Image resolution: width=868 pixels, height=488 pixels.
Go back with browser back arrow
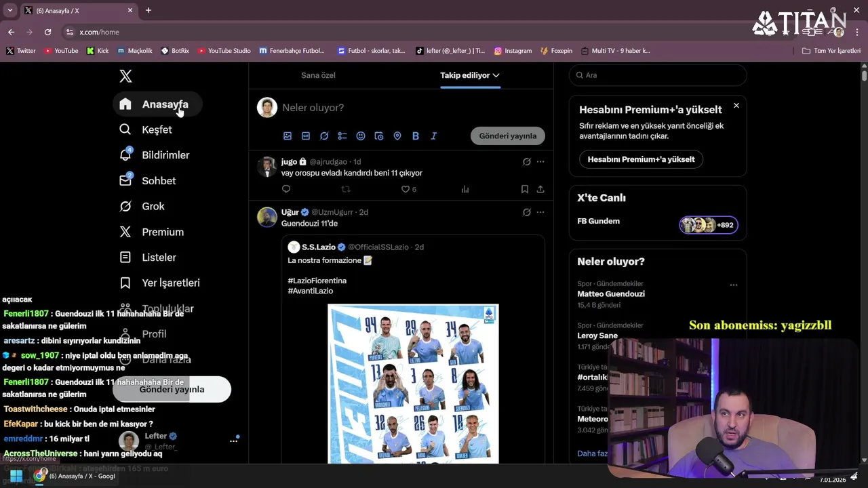[11, 32]
